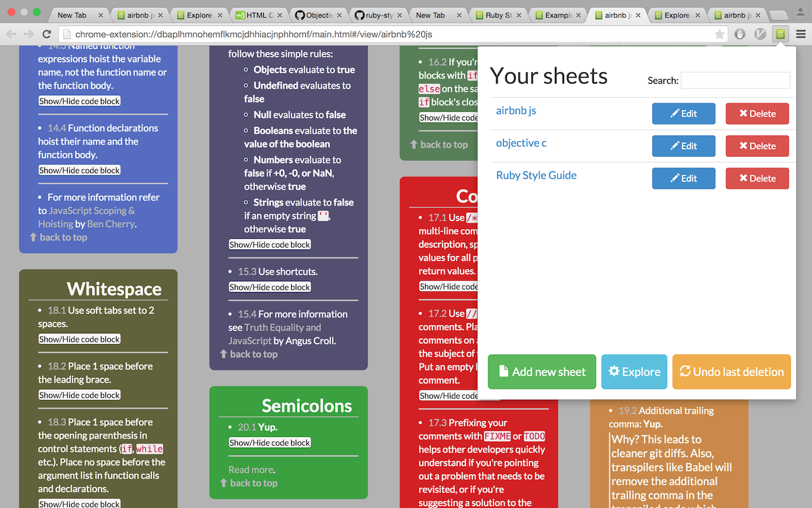Open a new tab with the tab strip button

(778, 15)
